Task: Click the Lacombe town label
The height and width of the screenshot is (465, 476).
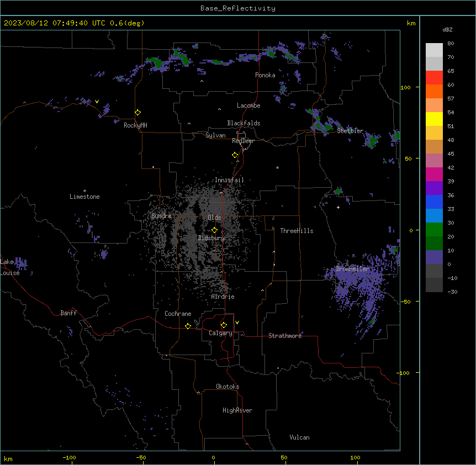Action: pos(248,105)
